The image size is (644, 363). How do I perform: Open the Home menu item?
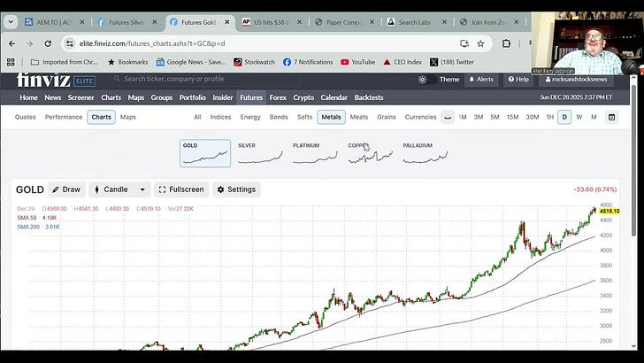click(x=28, y=98)
